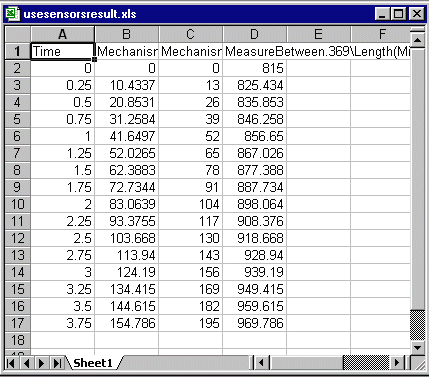
Task: Click the usesensorsresult.xls title bar text
Action: tap(80, 14)
